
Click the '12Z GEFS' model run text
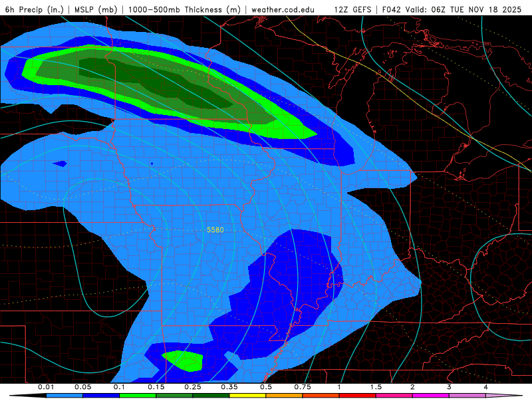click(x=352, y=9)
